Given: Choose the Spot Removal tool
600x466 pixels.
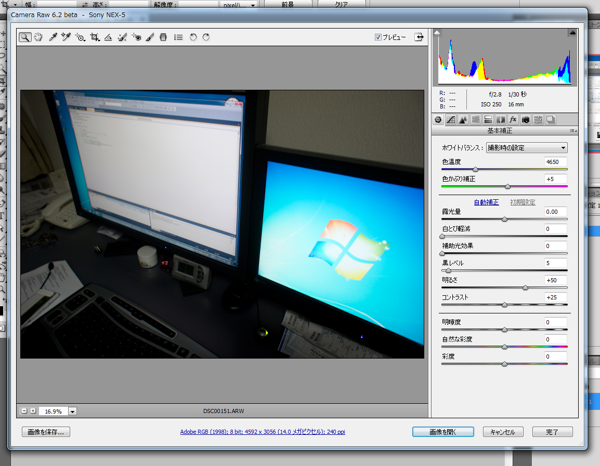Looking at the screenshot, I should coord(122,37).
